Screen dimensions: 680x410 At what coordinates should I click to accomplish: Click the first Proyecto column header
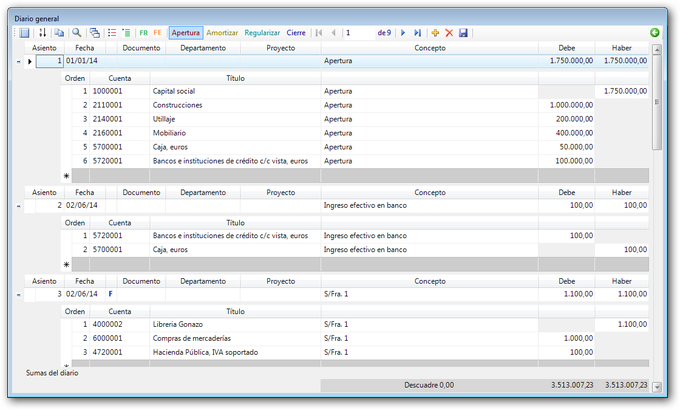click(281, 48)
